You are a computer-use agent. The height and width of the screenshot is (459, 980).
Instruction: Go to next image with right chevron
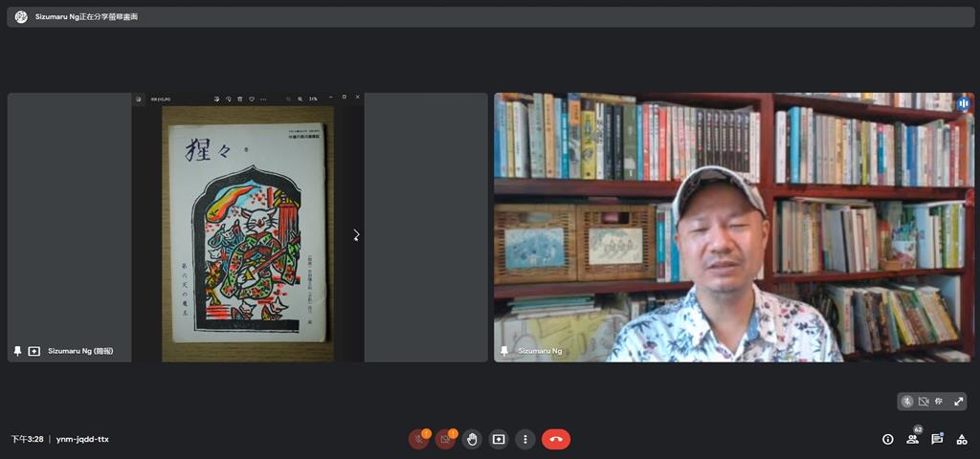tap(356, 234)
